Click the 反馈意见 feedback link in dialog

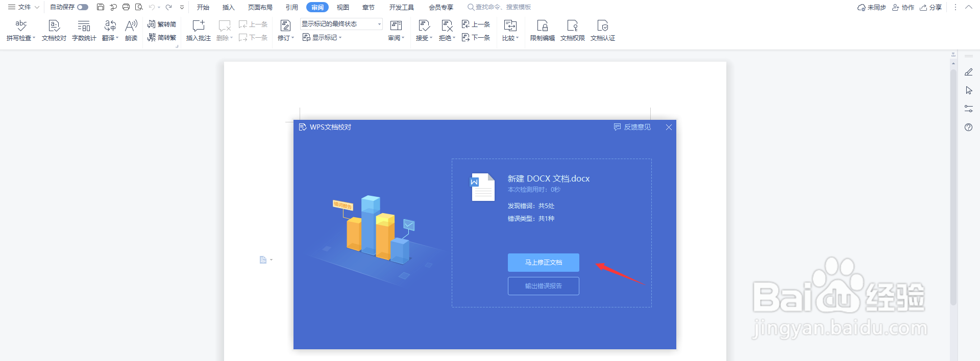(632, 127)
